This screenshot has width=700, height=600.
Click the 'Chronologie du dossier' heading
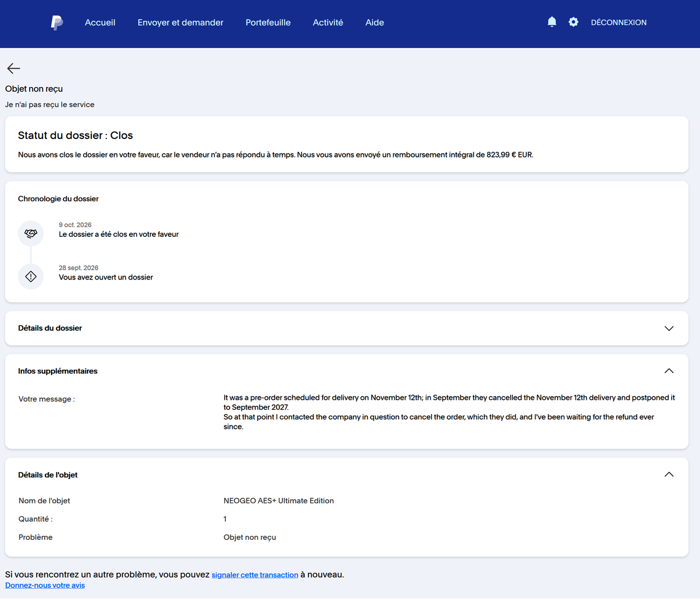pyautogui.click(x=59, y=199)
